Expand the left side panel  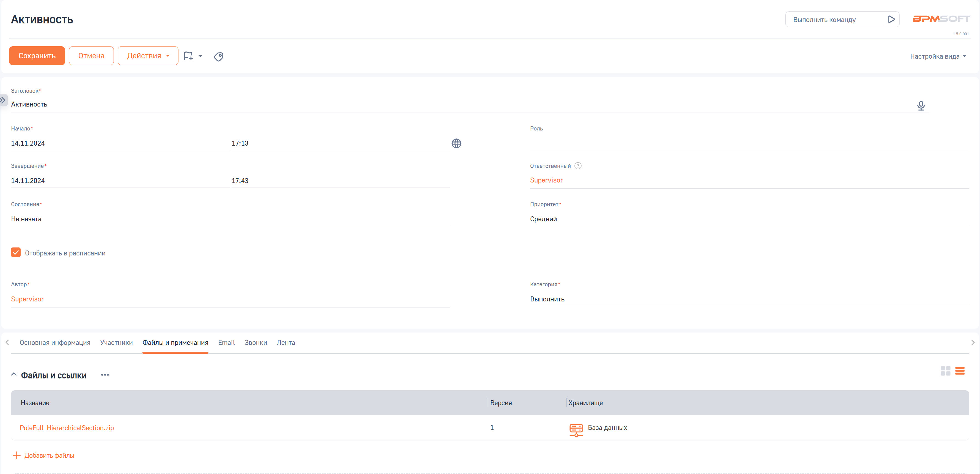(x=3, y=100)
